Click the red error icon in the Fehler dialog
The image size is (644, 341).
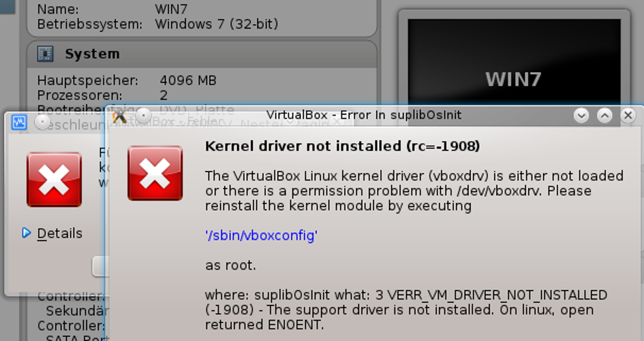pyautogui.click(x=55, y=179)
